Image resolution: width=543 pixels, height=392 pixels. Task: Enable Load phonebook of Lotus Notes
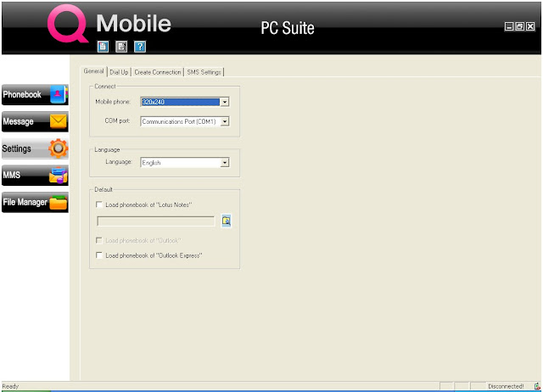(99, 204)
